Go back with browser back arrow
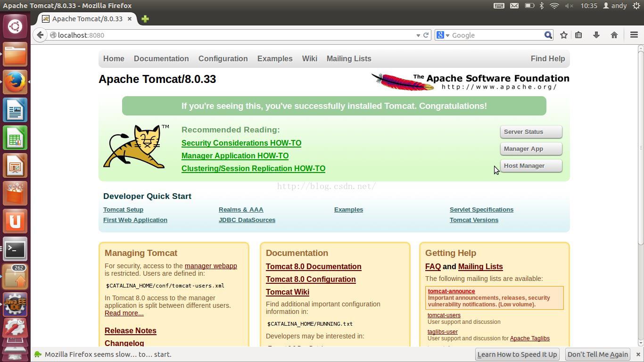 (40, 35)
